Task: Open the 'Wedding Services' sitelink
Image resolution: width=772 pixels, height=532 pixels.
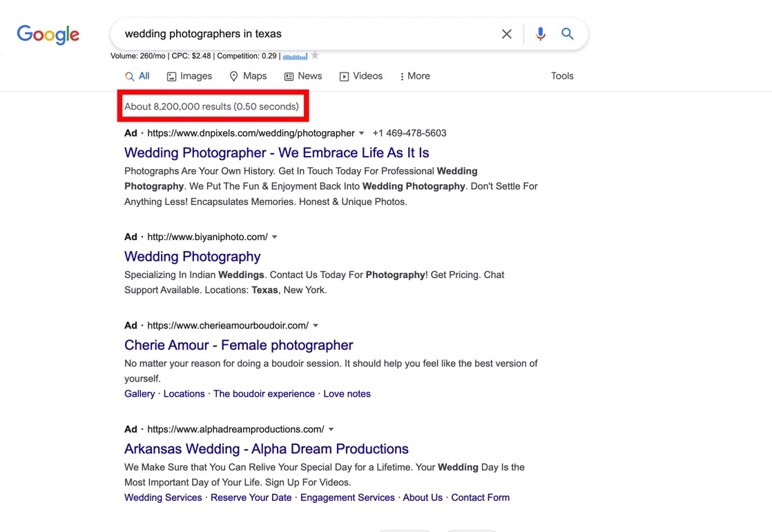Action: click(163, 497)
